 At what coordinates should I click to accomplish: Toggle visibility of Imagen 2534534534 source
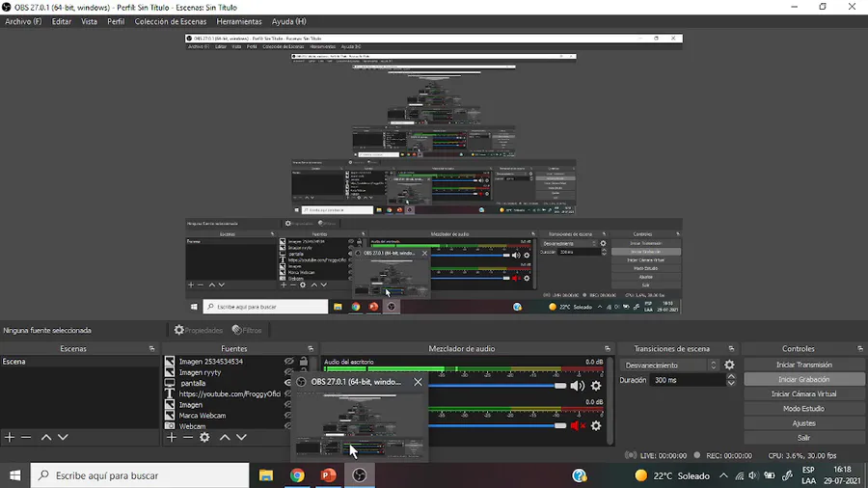288,362
